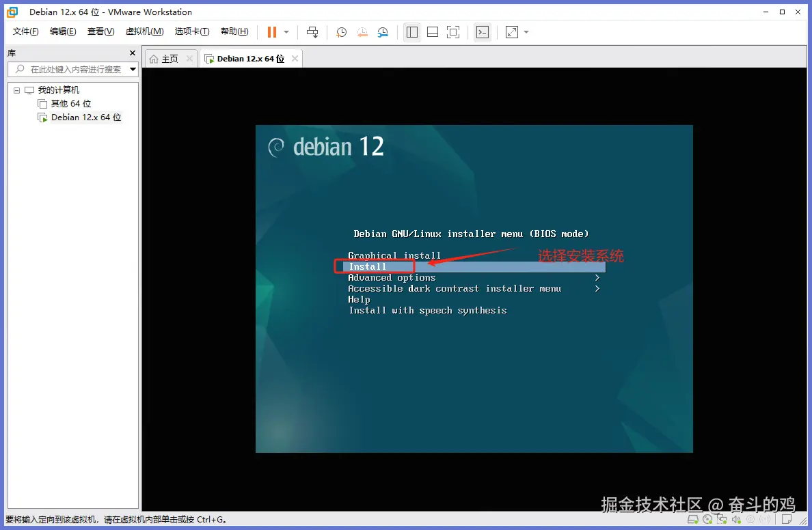Collapse the 我的计算机 tree node

[16, 90]
